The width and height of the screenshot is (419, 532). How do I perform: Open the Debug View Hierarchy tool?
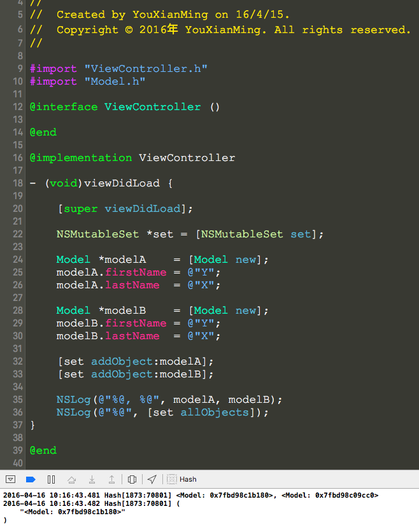coord(132,479)
